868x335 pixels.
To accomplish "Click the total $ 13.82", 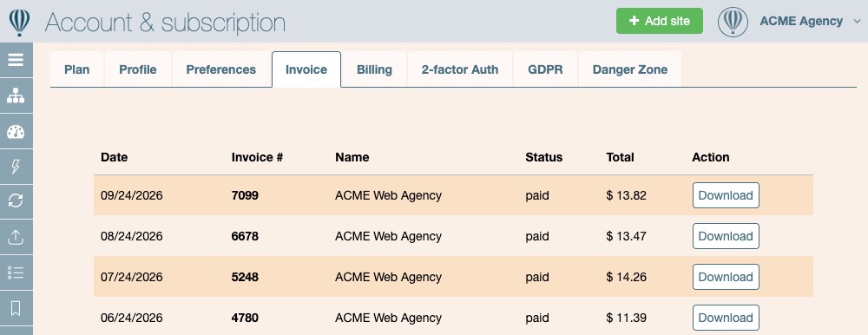I will tap(626, 195).
